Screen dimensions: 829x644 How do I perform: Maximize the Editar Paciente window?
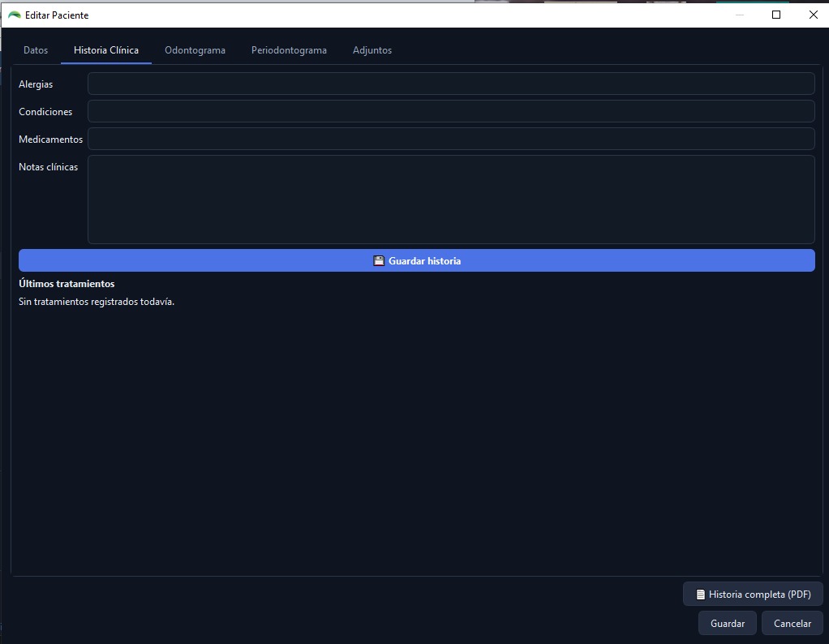click(776, 15)
